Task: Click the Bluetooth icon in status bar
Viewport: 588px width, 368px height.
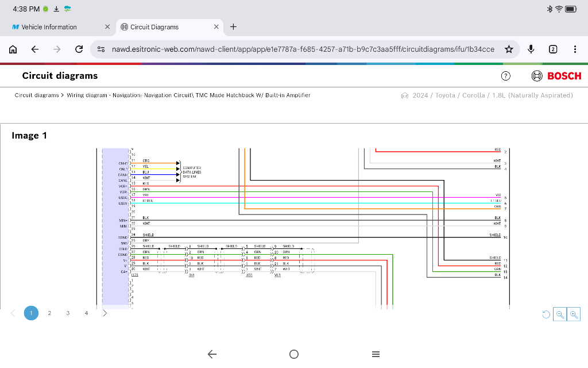Action: [550, 9]
